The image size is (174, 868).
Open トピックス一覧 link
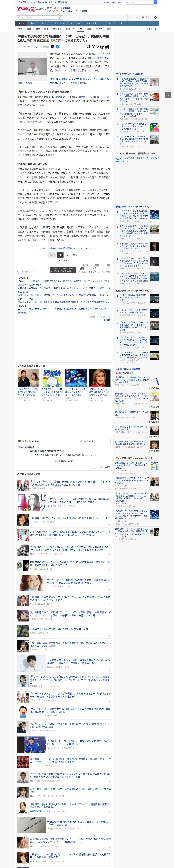pyautogui.click(x=149, y=29)
